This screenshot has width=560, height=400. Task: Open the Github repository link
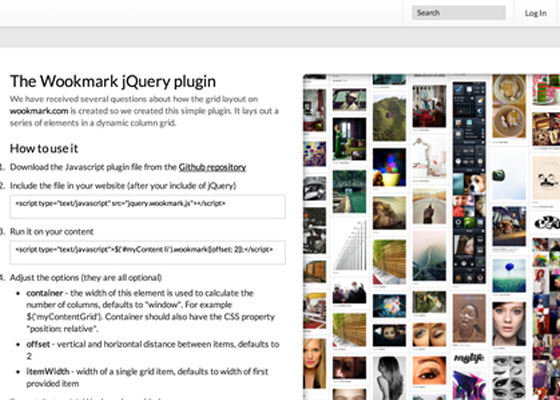tap(212, 167)
